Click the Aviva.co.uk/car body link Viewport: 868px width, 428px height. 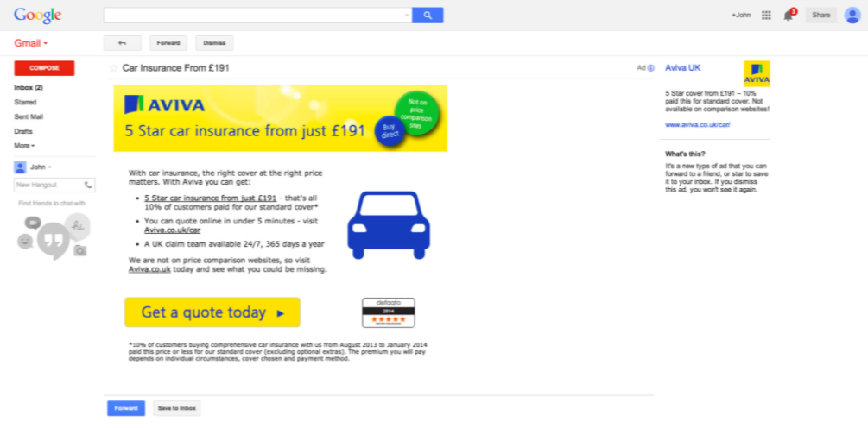[172, 230]
